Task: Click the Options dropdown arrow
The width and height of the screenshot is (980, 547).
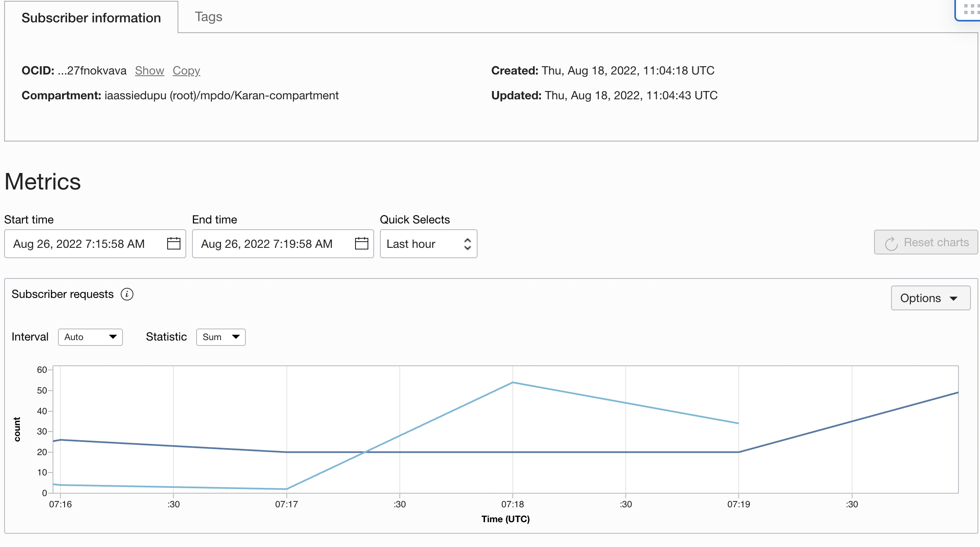Action: pos(954,298)
